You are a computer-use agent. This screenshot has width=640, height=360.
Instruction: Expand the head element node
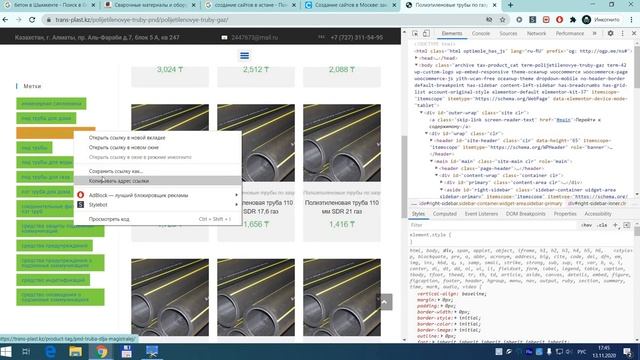[416, 58]
